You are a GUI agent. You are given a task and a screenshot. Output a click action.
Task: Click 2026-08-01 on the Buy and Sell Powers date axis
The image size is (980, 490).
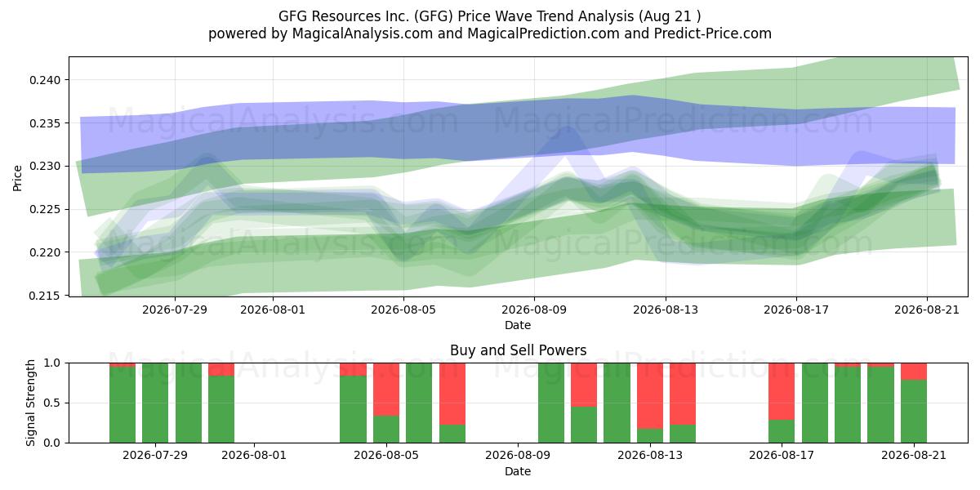(254, 456)
